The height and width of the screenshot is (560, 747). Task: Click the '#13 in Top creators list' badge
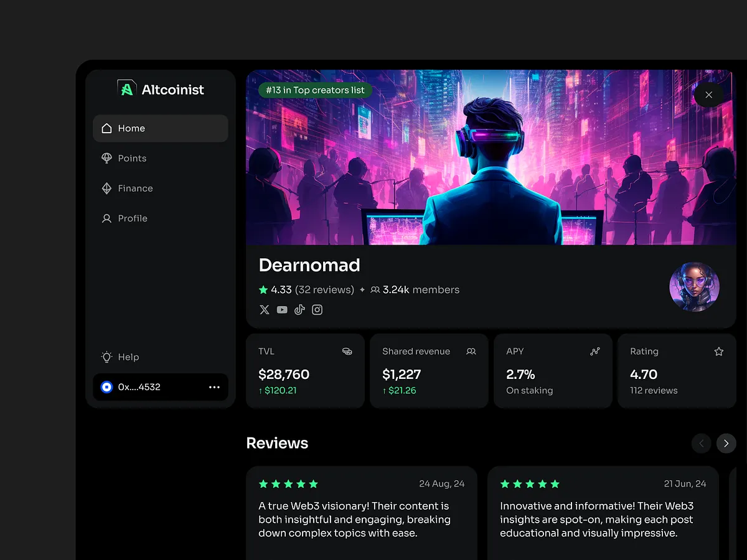[x=315, y=90]
